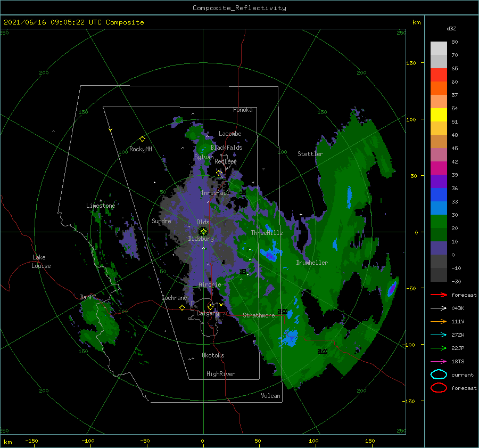Click the blue-purple cell southeast of ThreeHills
This screenshot has width=479, height=448.
[x=270, y=255]
